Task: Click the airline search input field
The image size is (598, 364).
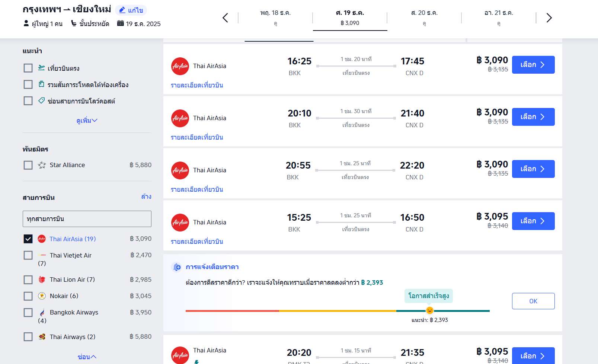Action: 87,219
